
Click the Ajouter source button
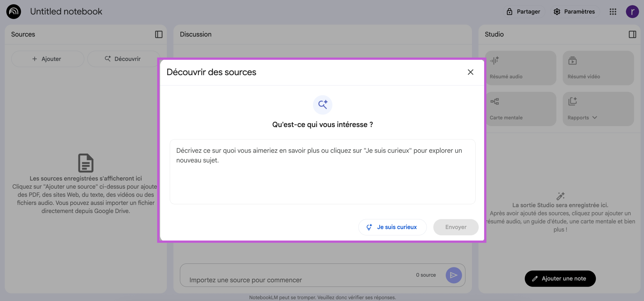(x=48, y=59)
